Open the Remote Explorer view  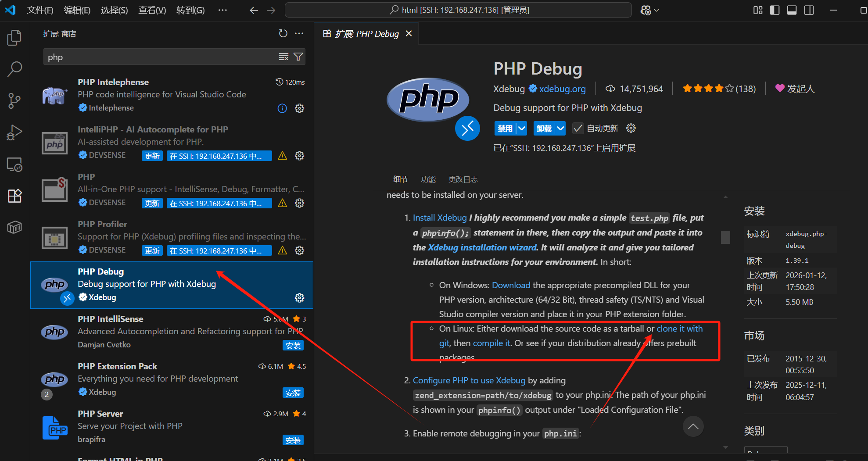coord(14,164)
